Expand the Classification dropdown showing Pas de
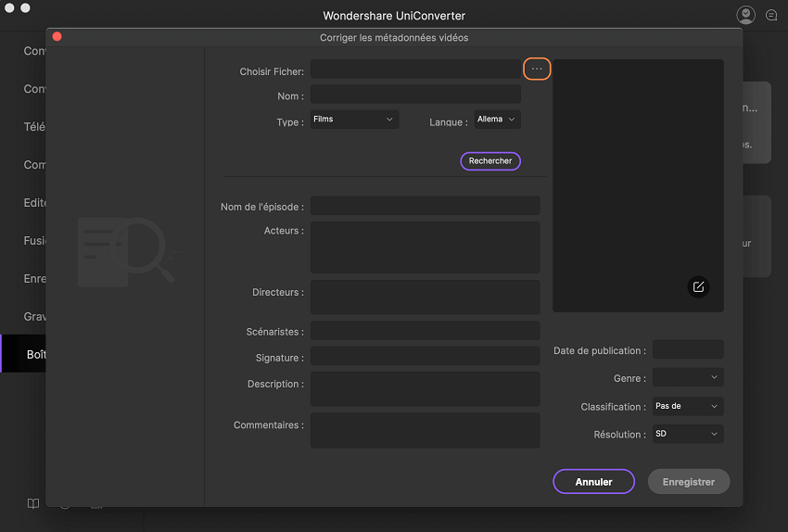 pyautogui.click(x=688, y=406)
